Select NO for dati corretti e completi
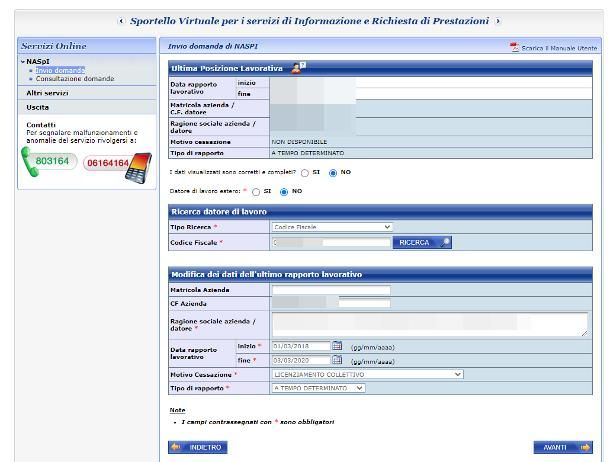Image resolution: width=610 pixels, height=462 pixels. click(x=333, y=173)
